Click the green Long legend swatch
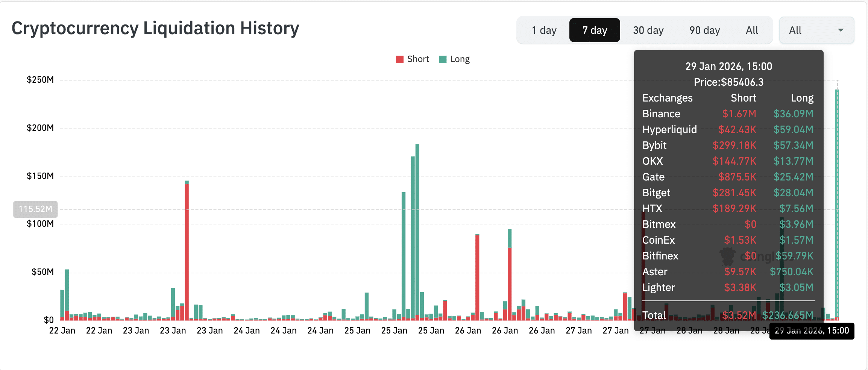Image resolution: width=868 pixels, height=370 pixels. (443, 59)
